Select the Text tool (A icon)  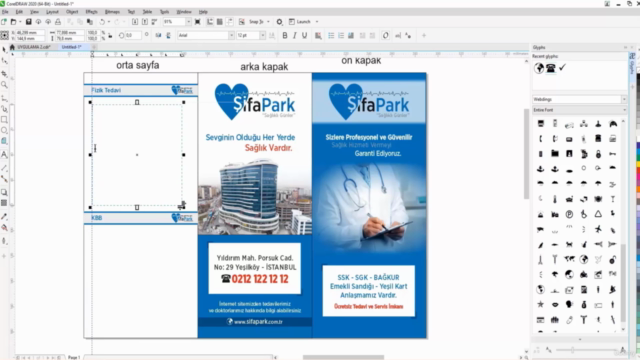pos(4,155)
